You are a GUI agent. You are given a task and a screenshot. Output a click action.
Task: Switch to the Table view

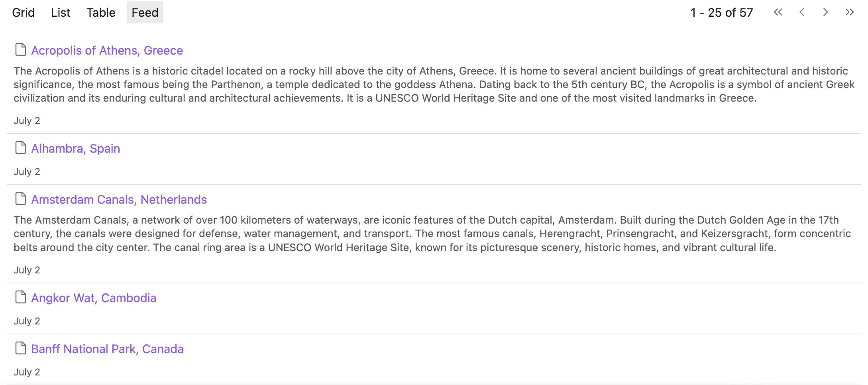pos(101,12)
